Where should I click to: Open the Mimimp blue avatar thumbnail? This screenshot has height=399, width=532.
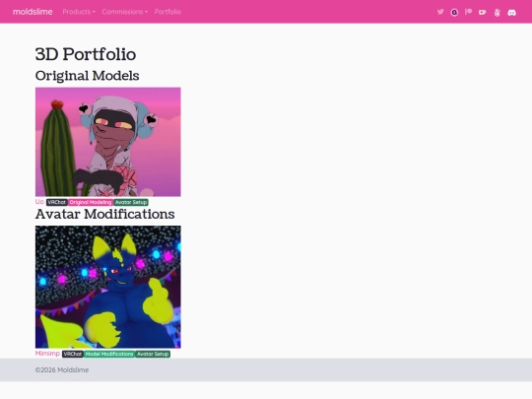(108, 287)
